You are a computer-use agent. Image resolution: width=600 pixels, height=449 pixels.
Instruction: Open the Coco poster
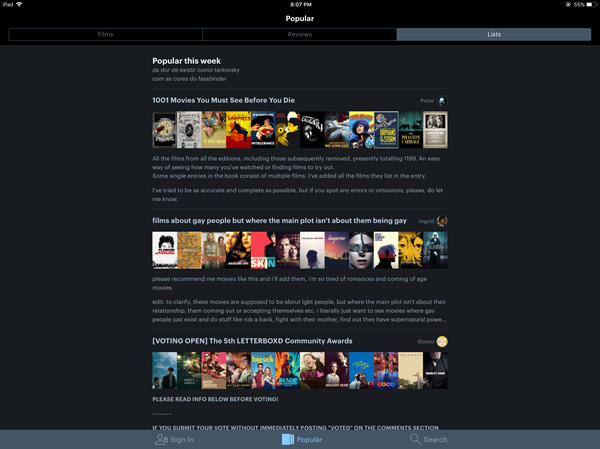(386, 371)
